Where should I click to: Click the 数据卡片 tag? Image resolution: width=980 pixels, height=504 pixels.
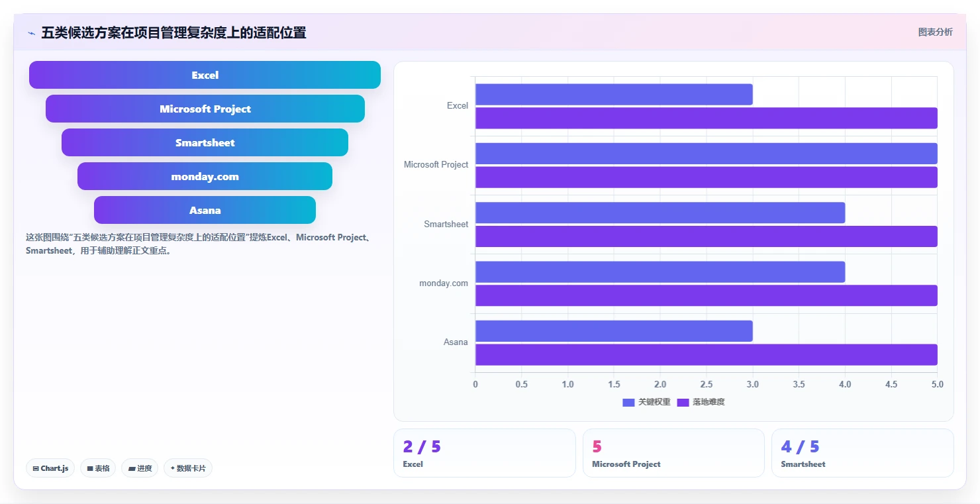pyautogui.click(x=188, y=468)
